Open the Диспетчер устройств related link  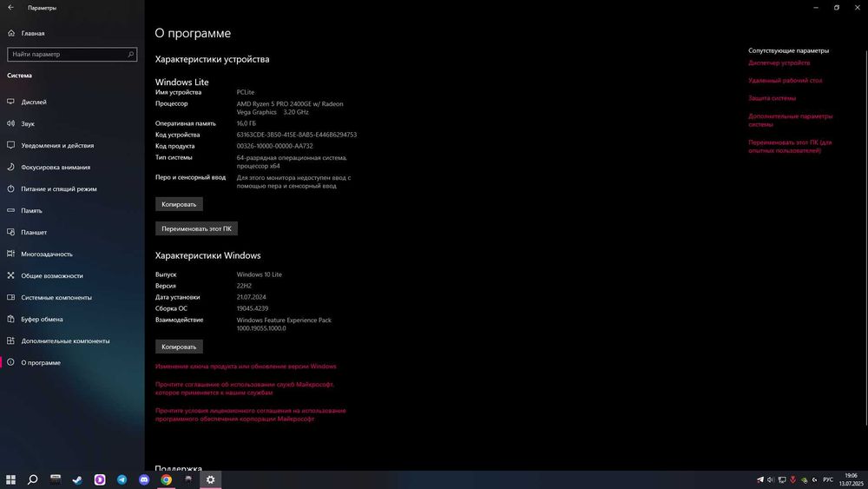(779, 63)
